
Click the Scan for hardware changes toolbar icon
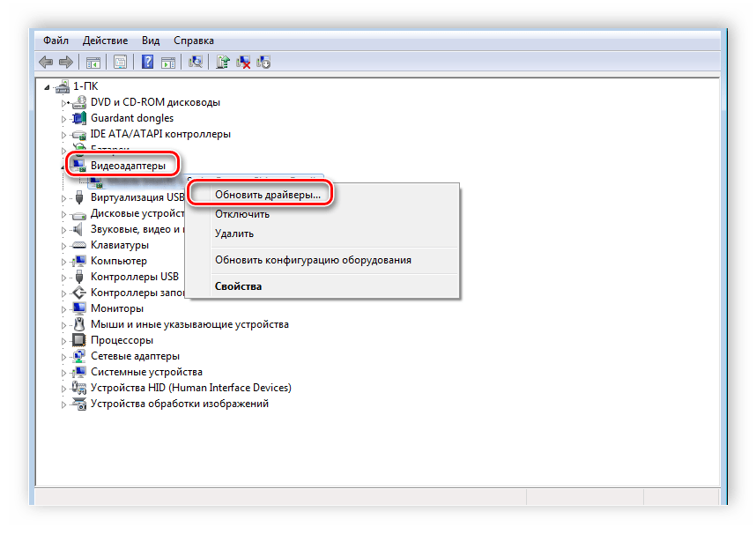[196, 62]
